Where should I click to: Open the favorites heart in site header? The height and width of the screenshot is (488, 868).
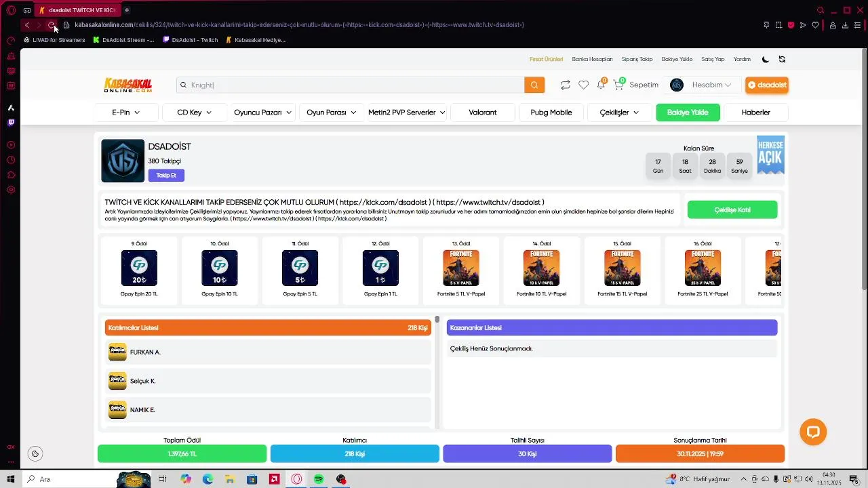[x=583, y=85]
